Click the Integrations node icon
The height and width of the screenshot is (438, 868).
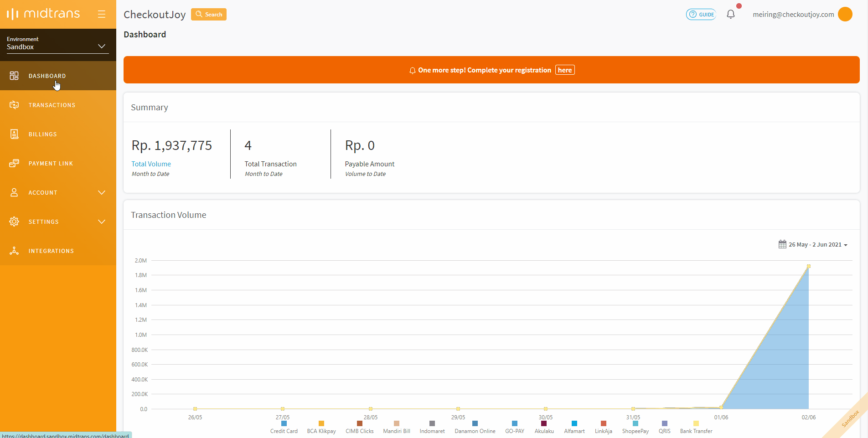14,251
